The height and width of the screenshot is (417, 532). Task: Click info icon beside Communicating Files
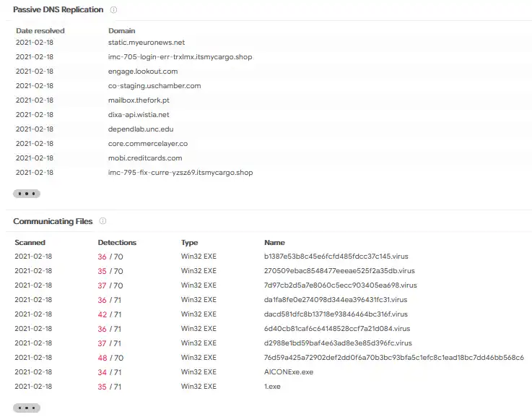tap(103, 221)
